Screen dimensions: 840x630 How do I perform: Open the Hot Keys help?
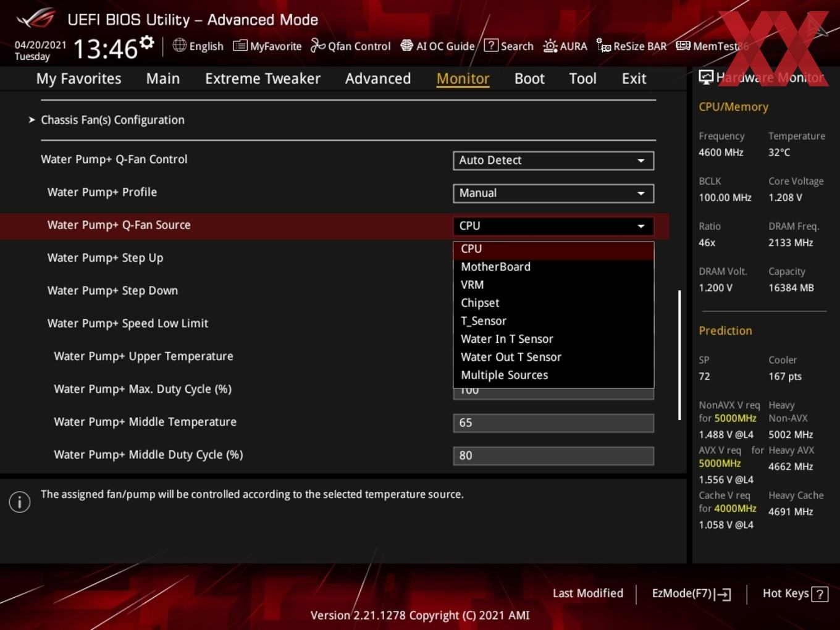coord(795,594)
